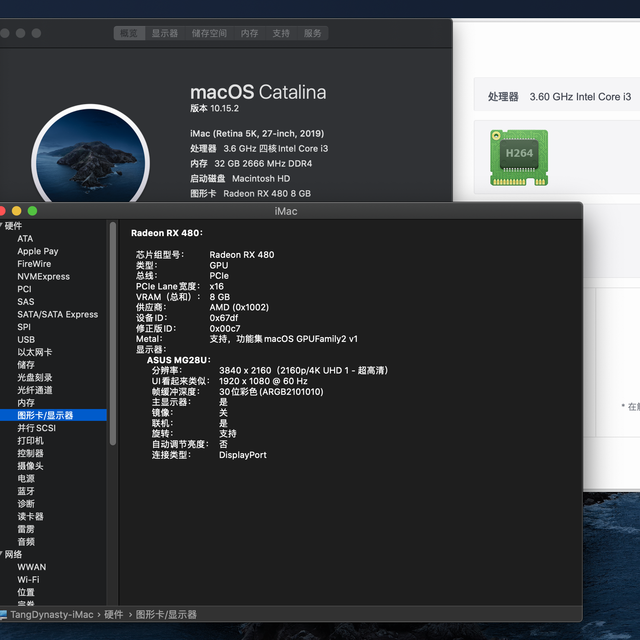The height and width of the screenshot is (640, 640).
Task: Open the 支持 support tab
Action: click(281, 33)
